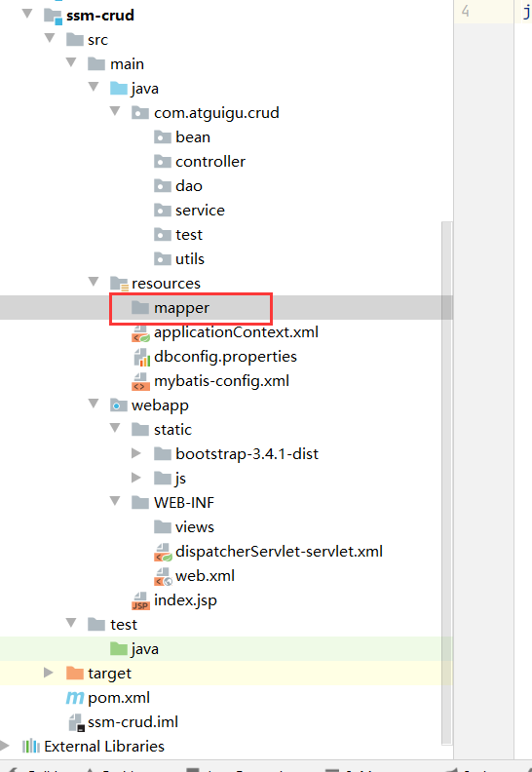
Task: Expand the js folder under static
Action: 136,478
